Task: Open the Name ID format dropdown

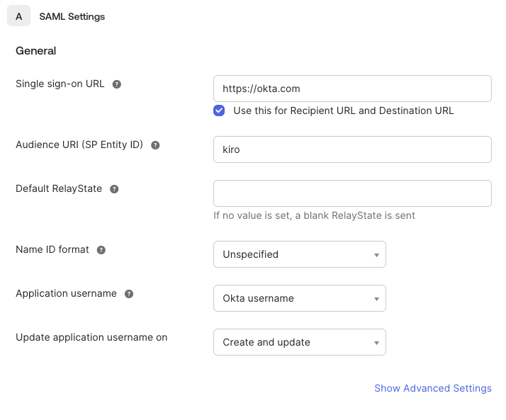Action: (299, 254)
